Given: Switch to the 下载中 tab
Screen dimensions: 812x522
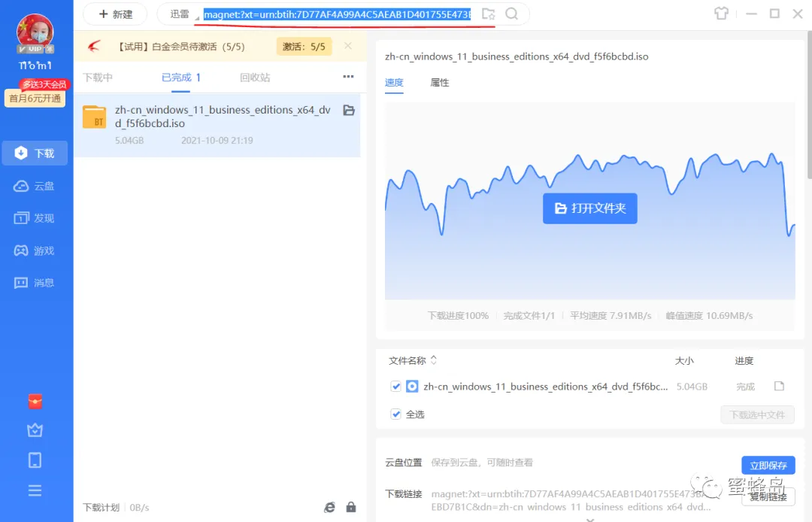Looking at the screenshot, I should click(98, 77).
